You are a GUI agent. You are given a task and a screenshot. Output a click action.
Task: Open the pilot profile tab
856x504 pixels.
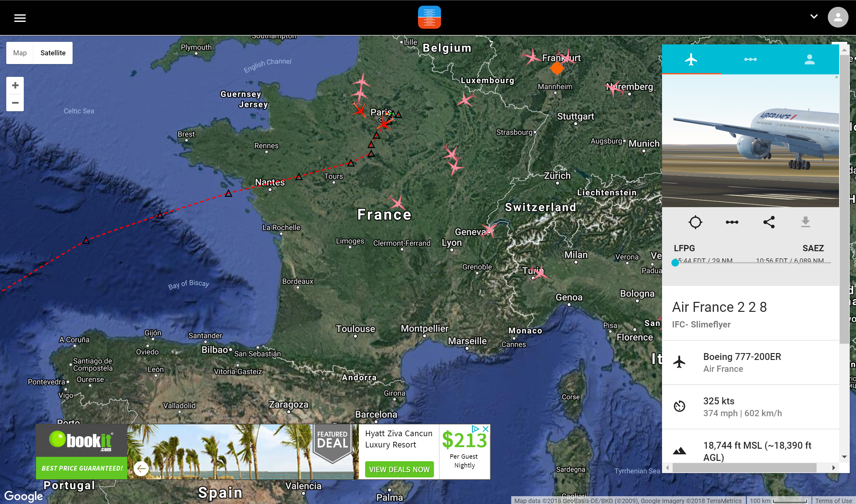coord(809,59)
